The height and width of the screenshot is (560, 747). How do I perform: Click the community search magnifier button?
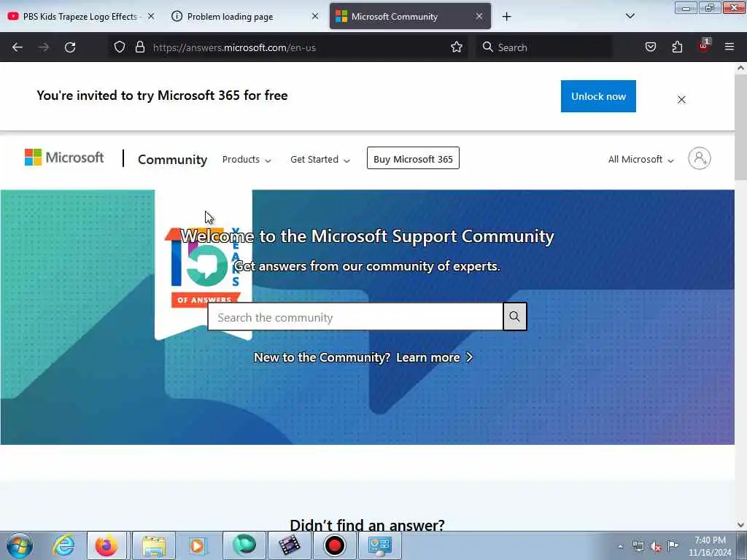(514, 316)
